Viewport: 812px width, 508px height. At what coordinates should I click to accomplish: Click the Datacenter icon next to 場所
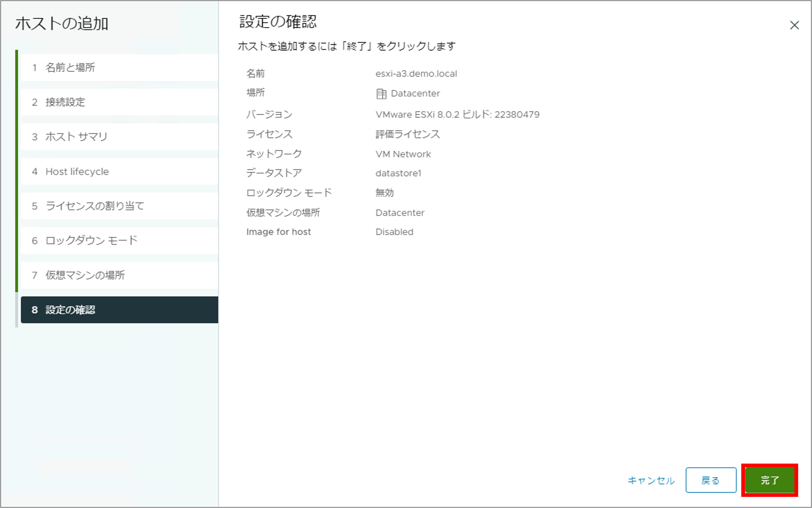tap(381, 93)
